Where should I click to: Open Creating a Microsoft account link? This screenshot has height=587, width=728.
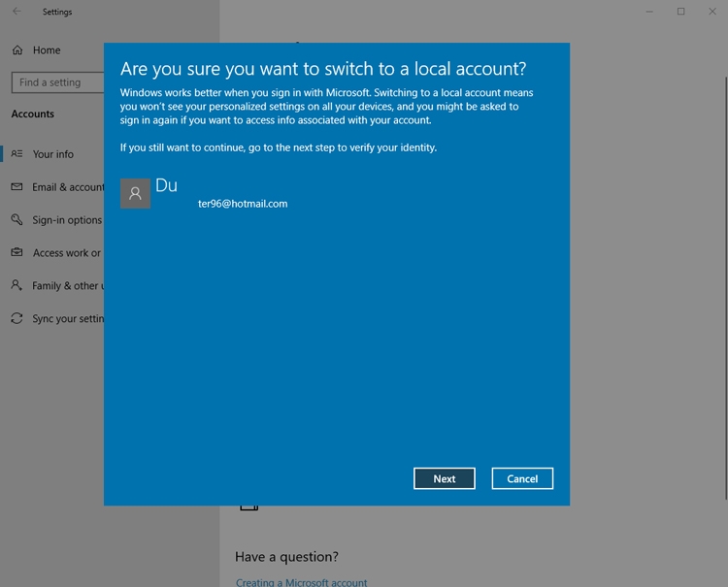pos(301,582)
